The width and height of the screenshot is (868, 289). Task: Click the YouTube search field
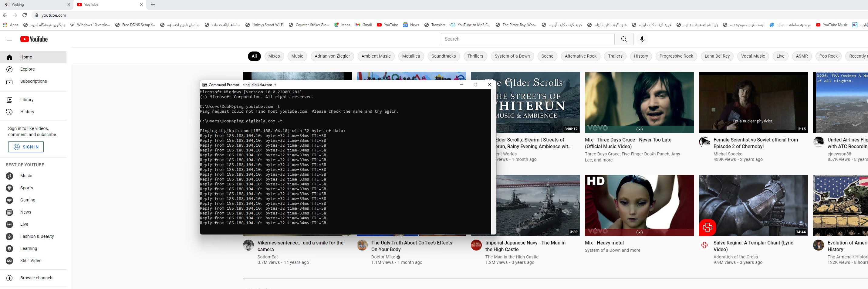(x=527, y=39)
